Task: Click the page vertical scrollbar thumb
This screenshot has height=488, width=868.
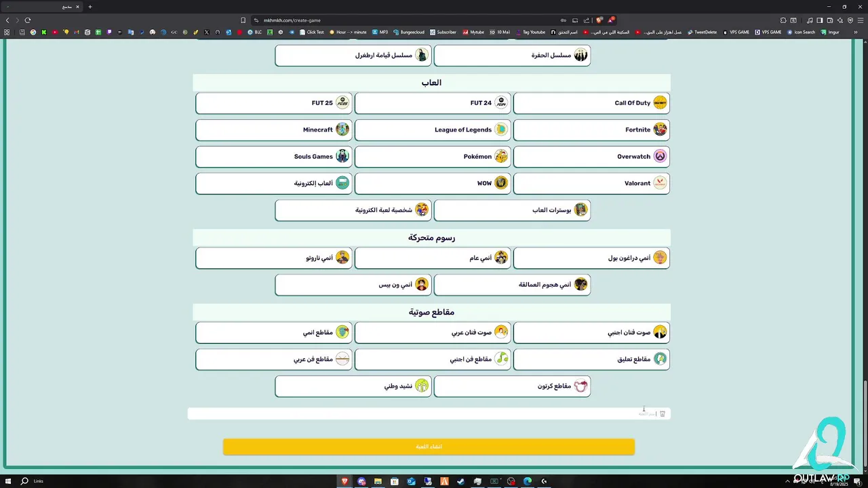Action: [865, 424]
